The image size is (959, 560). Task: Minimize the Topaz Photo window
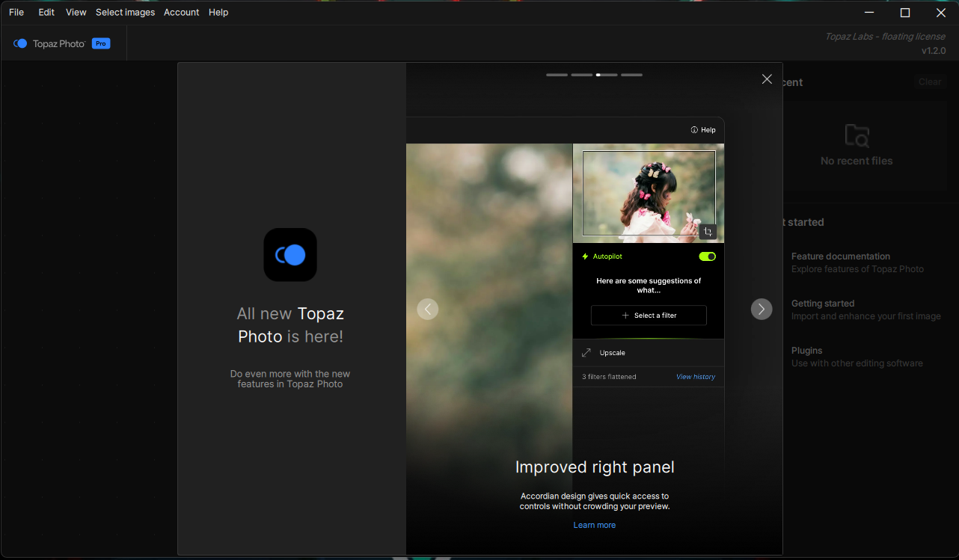click(x=869, y=12)
